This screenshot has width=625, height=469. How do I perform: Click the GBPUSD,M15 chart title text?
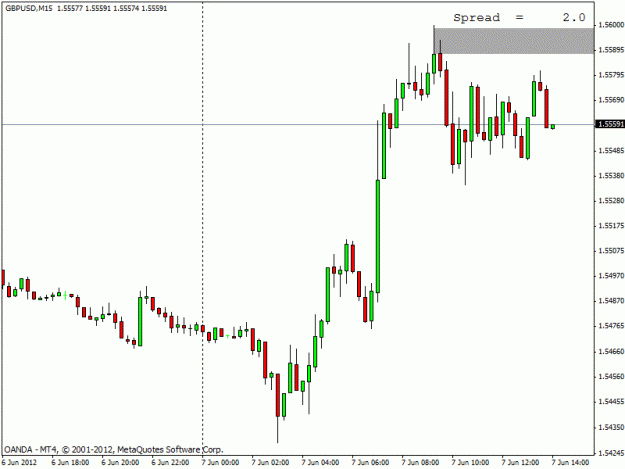[x=29, y=8]
